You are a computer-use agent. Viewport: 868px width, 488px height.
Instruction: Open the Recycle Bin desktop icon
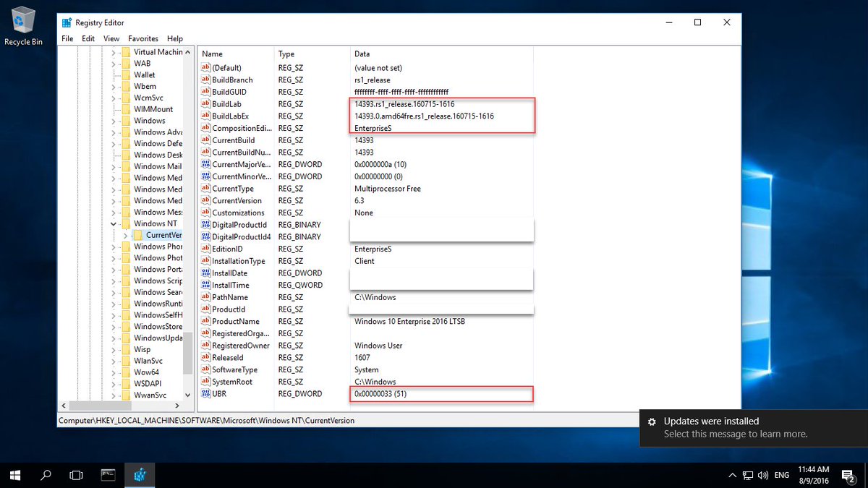23,26
